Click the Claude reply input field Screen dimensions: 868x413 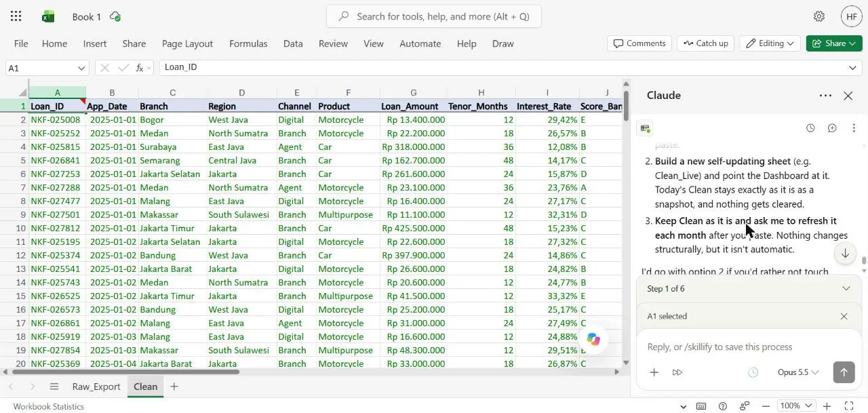(749, 347)
